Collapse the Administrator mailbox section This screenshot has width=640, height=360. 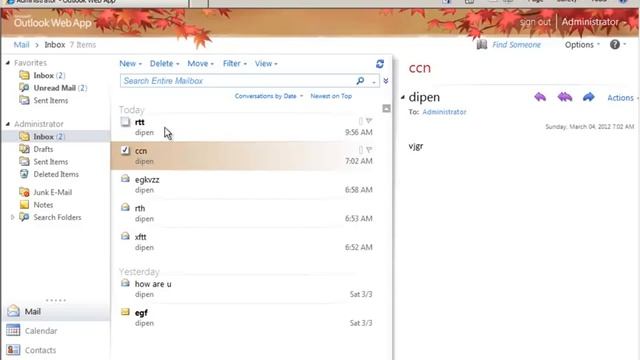[x=8, y=124]
